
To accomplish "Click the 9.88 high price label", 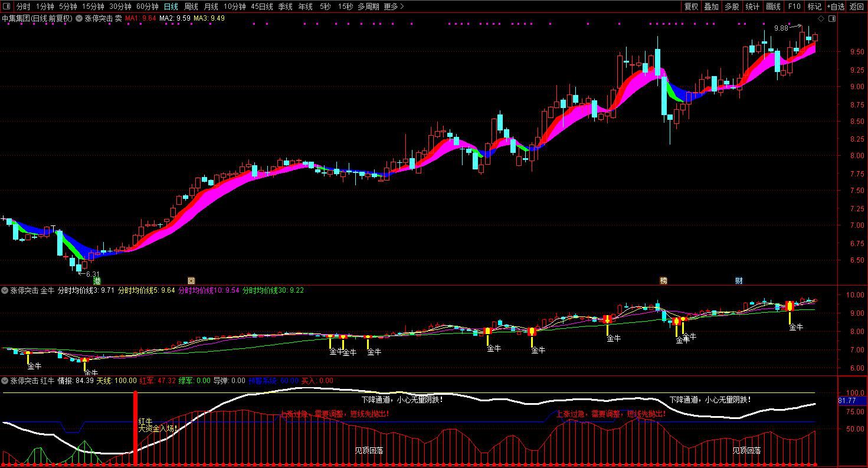I will click(x=781, y=28).
